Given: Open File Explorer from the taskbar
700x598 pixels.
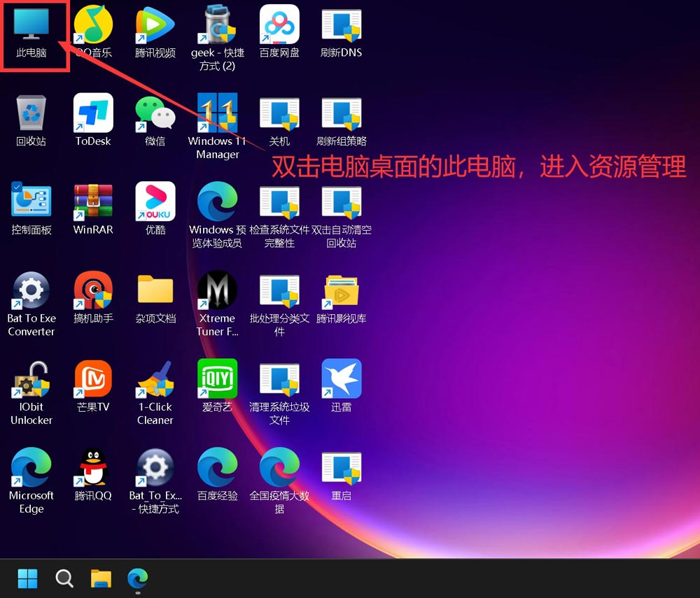Looking at the screenshot, I should click(x=100, y=578).
